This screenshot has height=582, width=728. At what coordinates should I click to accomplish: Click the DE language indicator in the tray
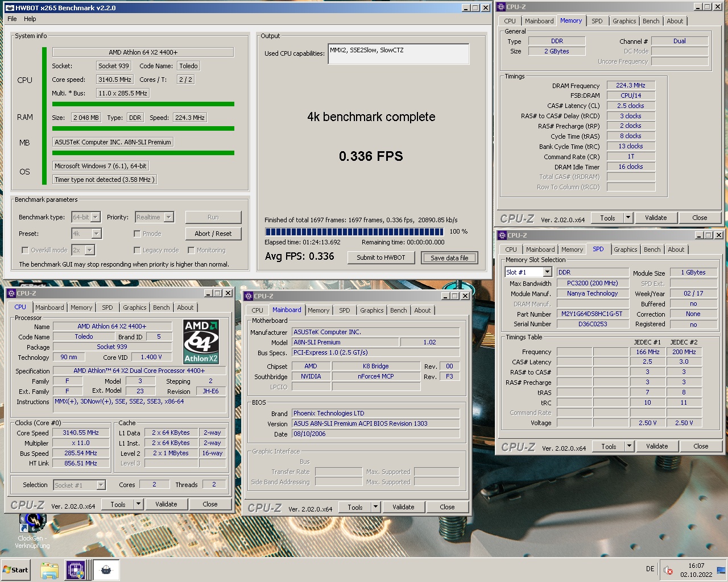(x=650, y=569)
